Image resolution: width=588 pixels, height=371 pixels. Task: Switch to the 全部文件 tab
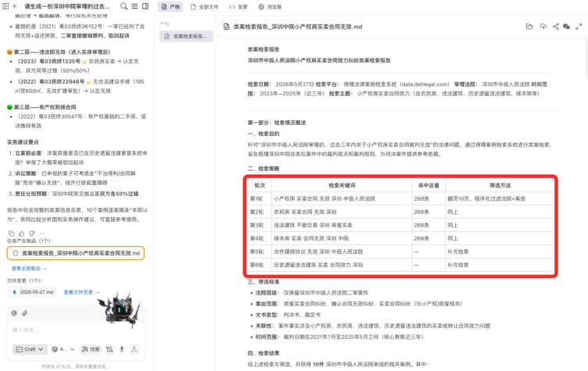coord(204,7)
